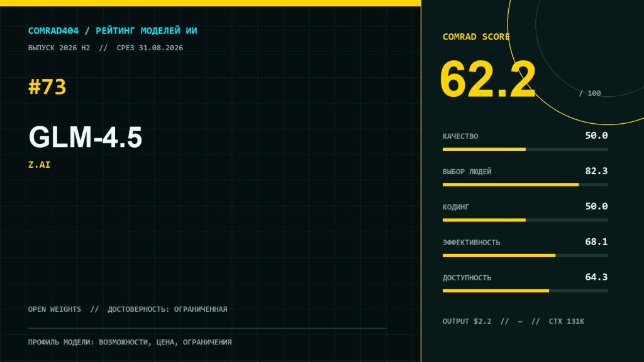Viewport: 644px width, 362px height.
Task: Click the ПРОФИЛЬ МОДЕЛИ footer line
Action: 130,343
